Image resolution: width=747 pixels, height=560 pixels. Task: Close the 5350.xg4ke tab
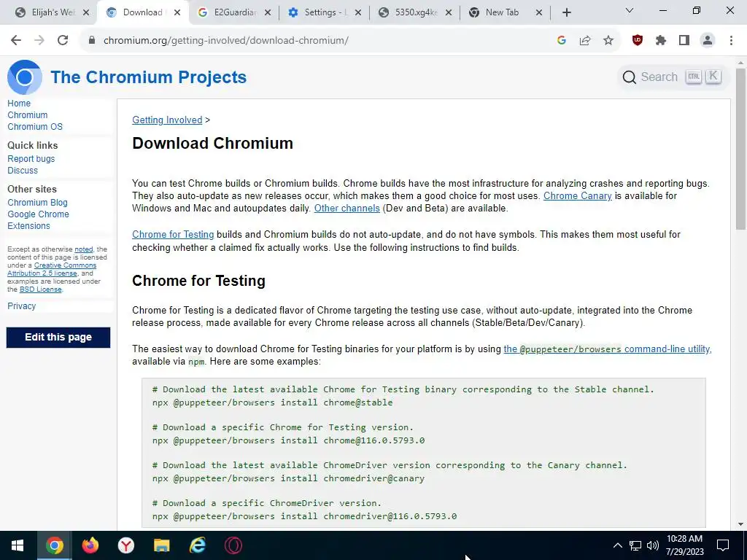449,13
